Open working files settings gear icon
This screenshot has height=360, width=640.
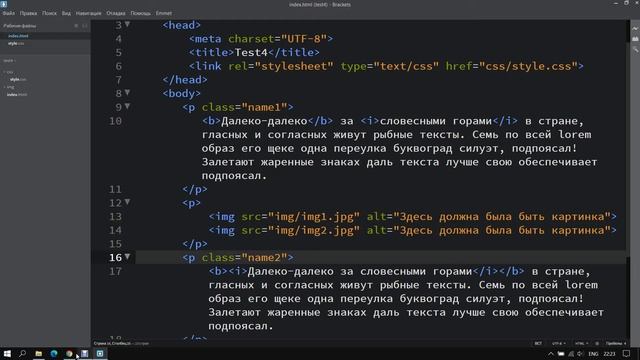click(76, 26)
